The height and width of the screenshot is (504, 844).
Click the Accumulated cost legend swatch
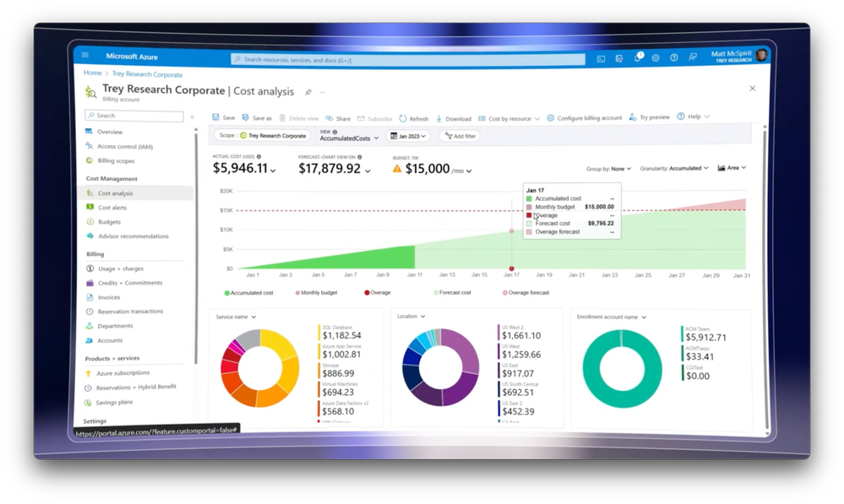pyautogui.click(x=226, y=293)
